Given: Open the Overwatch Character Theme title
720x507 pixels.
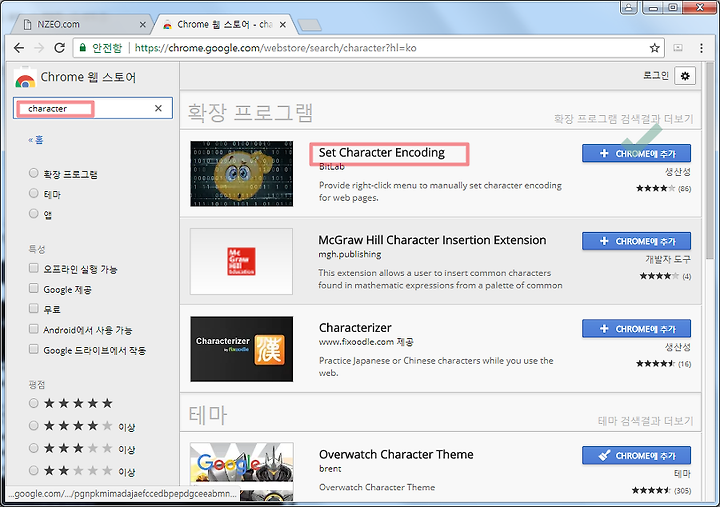Looking at the screenshot, I should point(396,455).
